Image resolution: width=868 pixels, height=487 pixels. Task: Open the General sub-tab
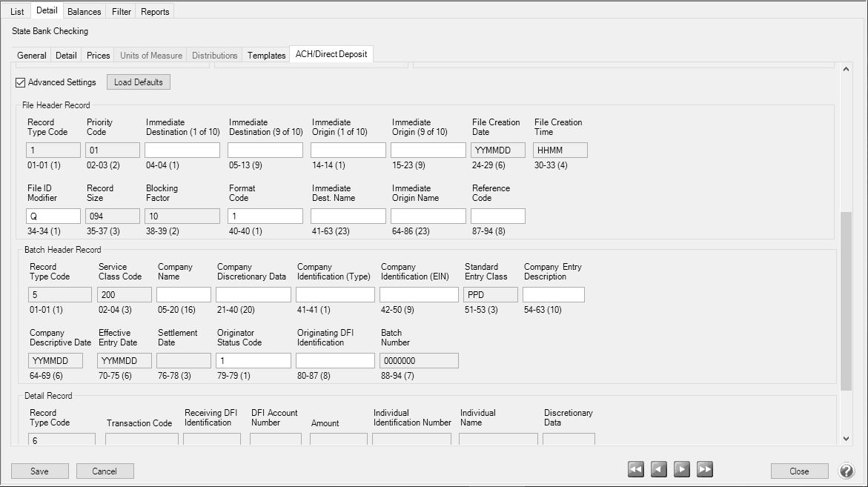pos(31,55)
